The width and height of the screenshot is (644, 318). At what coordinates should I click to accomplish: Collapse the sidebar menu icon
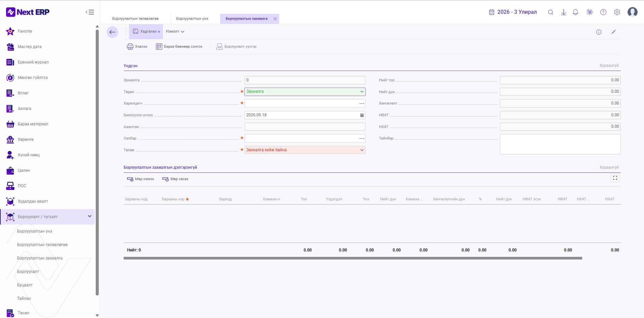click(x=90, y=12)
